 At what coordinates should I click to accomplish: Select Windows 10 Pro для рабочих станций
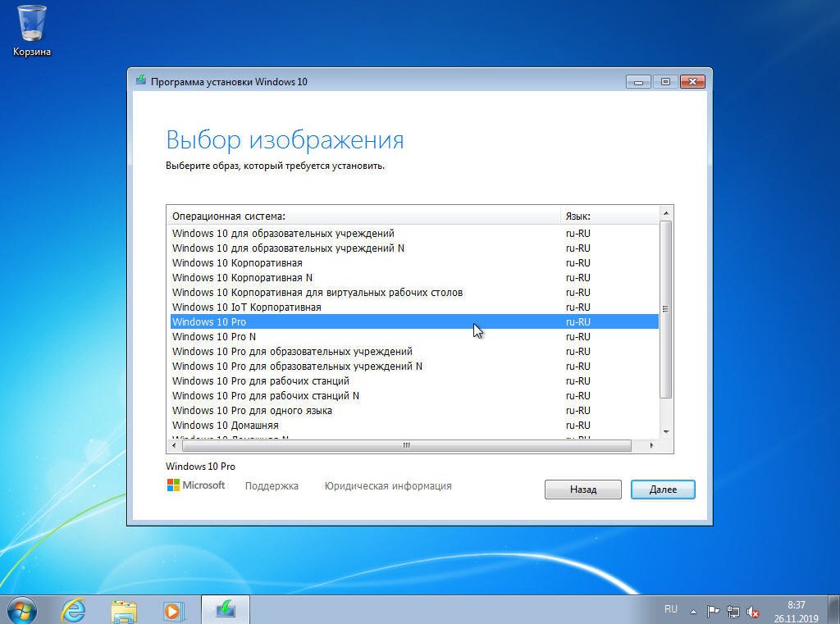point(414,380)
